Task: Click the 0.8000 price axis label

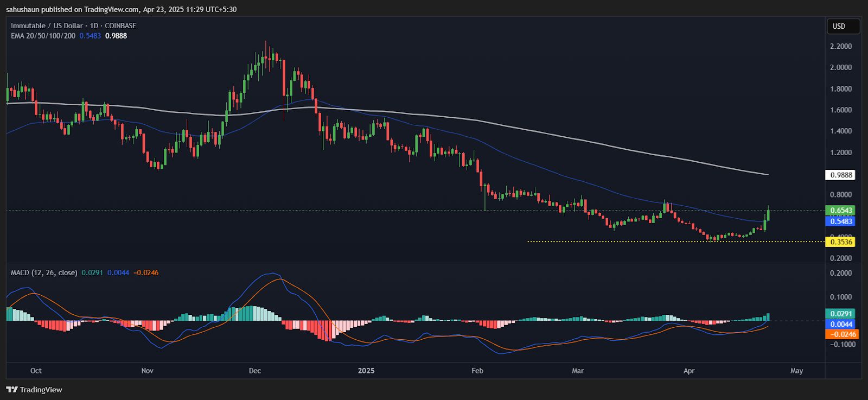Action: (x=841, y=194)
